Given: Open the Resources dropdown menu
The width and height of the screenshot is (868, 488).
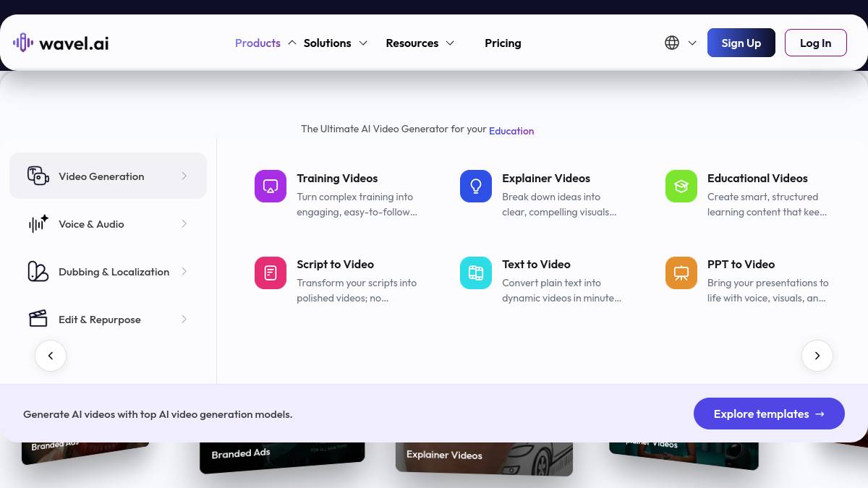Looking at the screenshot, I should (420, 43).
